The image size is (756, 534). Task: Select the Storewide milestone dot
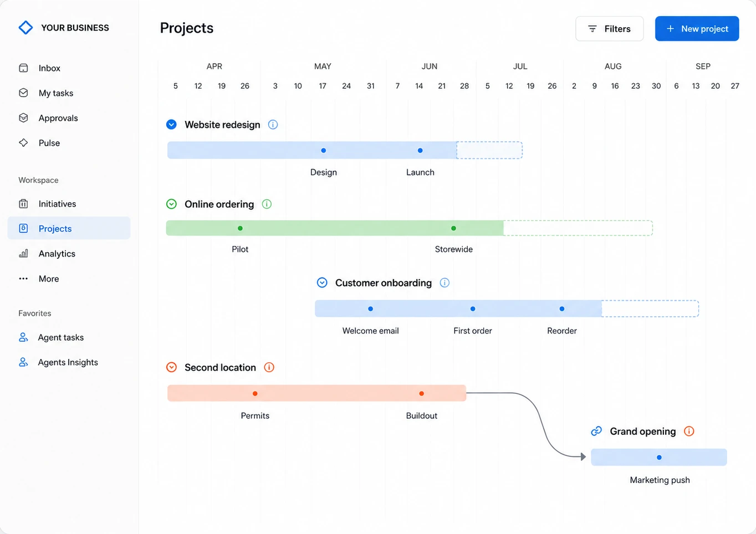[x=453, y=228]
